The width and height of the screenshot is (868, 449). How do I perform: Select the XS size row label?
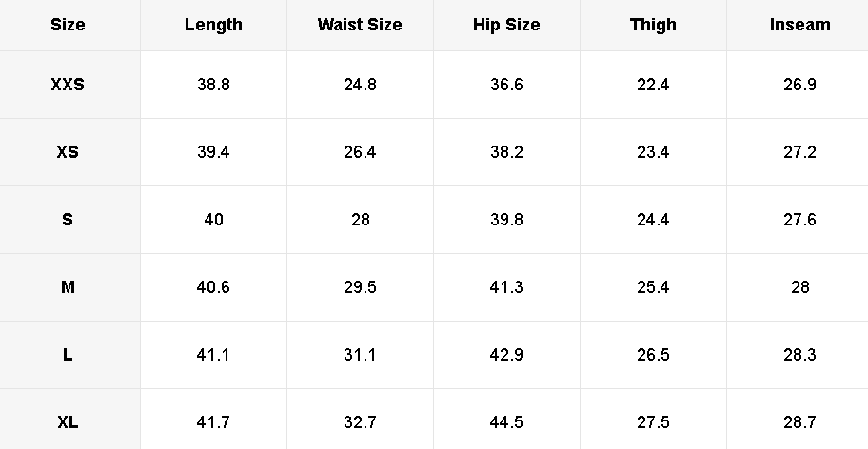pos(68,152)
